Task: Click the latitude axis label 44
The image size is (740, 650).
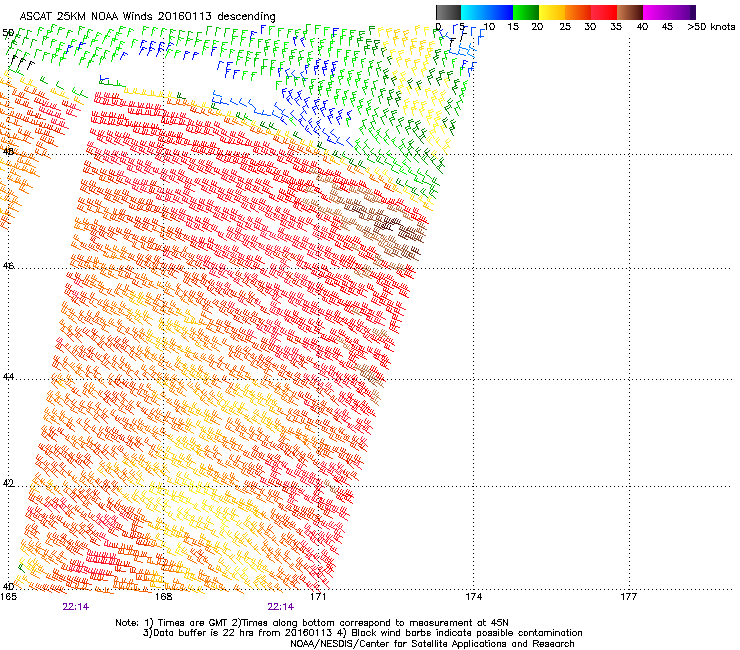Action: 8,377
